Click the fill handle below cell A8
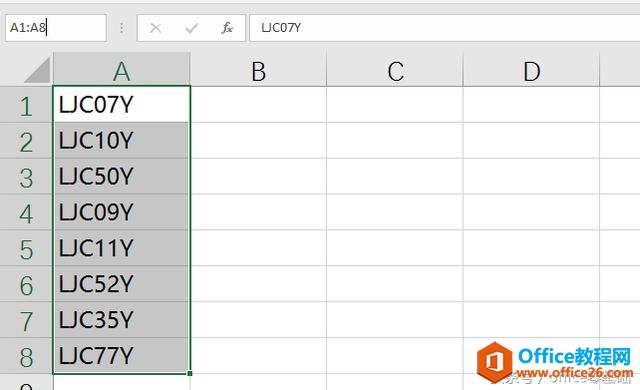 [x=189, y=373]
